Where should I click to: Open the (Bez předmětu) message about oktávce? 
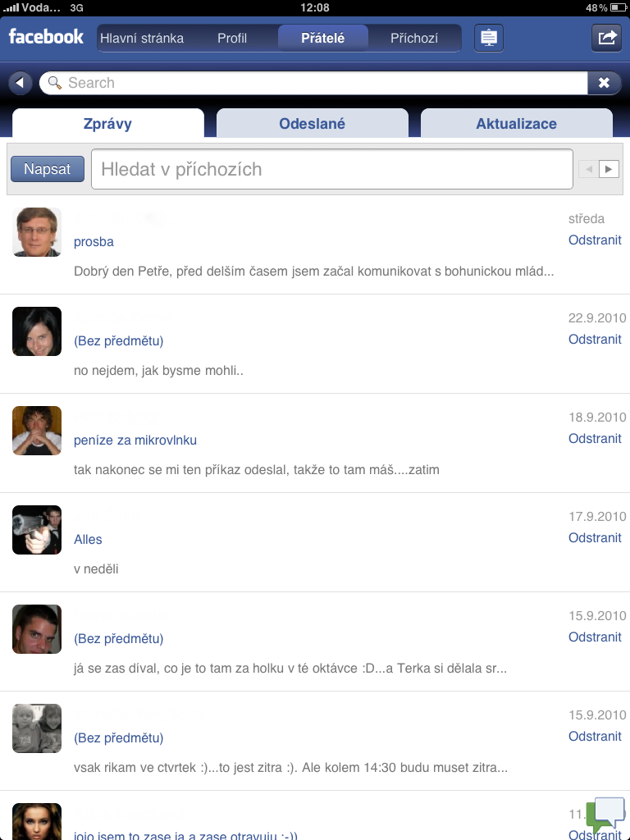click(x=118, y=638)
